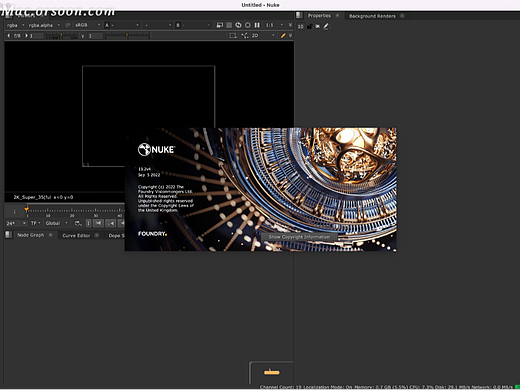Click the orange node in the minimap preview

(272, 372)
